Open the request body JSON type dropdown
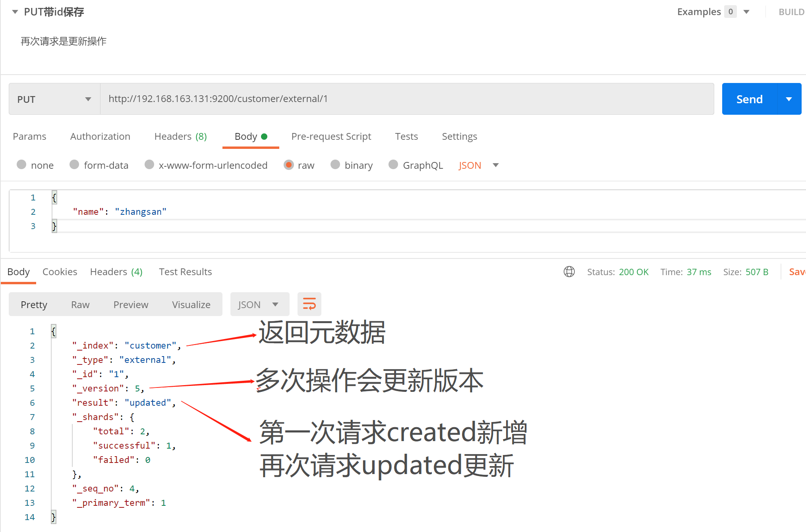The width and height of the screenshot is (806, 532). pyautogui.click(x=478, y=165)
